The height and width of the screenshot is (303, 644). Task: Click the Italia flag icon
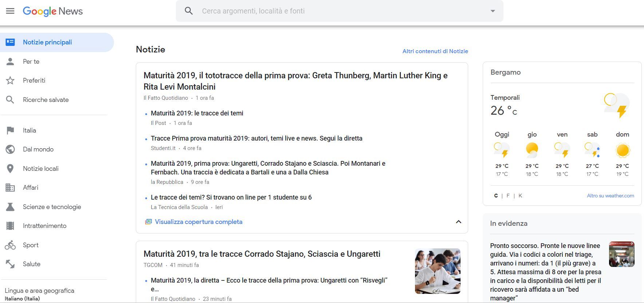[x=10, y=130]
